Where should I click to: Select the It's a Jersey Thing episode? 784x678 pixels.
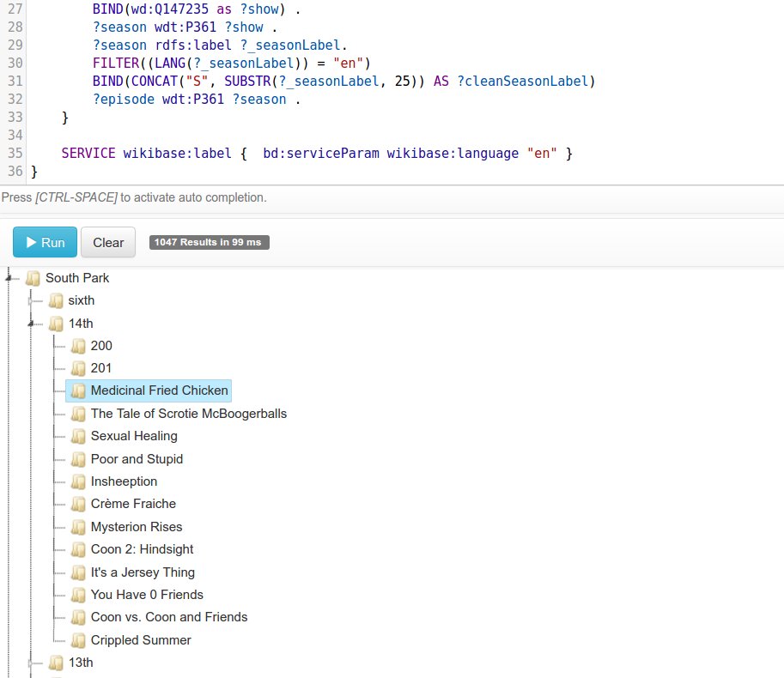pyautogui.click(x=143, y=572)
